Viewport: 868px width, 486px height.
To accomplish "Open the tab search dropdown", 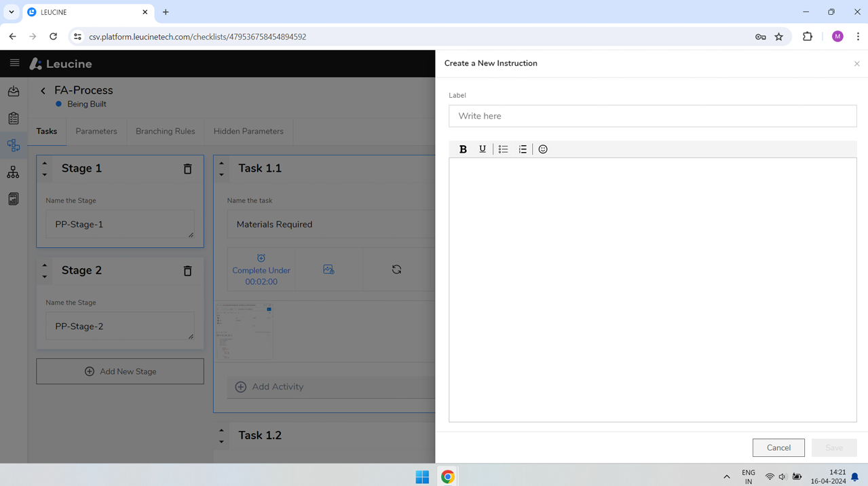I will [12, 12].
